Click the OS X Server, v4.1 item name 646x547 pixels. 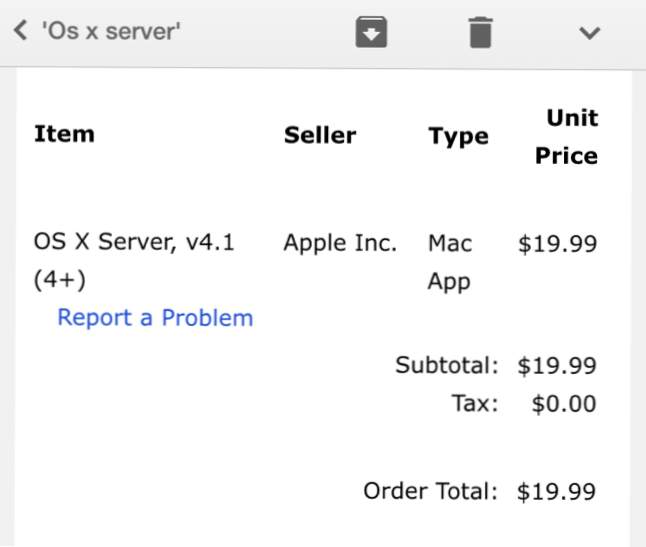[134, 243]
